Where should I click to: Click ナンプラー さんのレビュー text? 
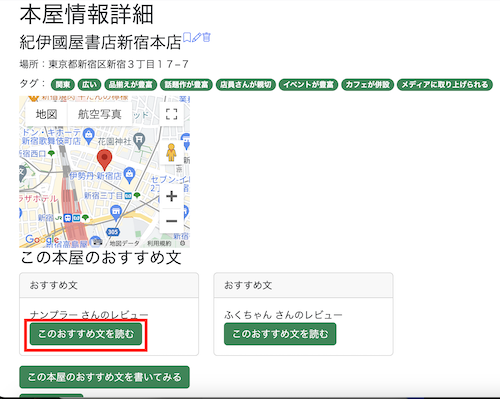pyautogui.click(x=89, y=315)
